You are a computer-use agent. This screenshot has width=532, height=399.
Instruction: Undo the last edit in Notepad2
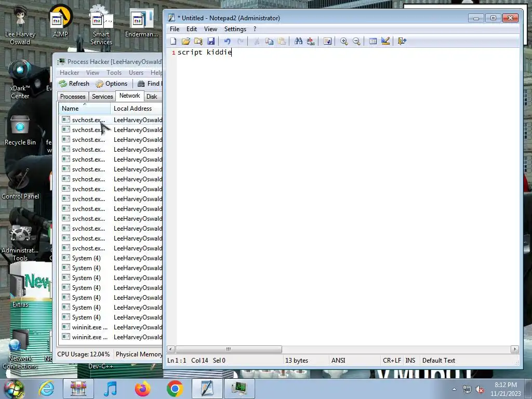tap(228, 41)
